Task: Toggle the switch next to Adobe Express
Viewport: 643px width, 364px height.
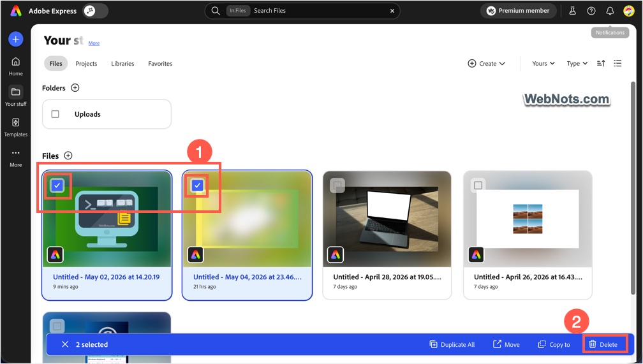Action: click(96, 11)
